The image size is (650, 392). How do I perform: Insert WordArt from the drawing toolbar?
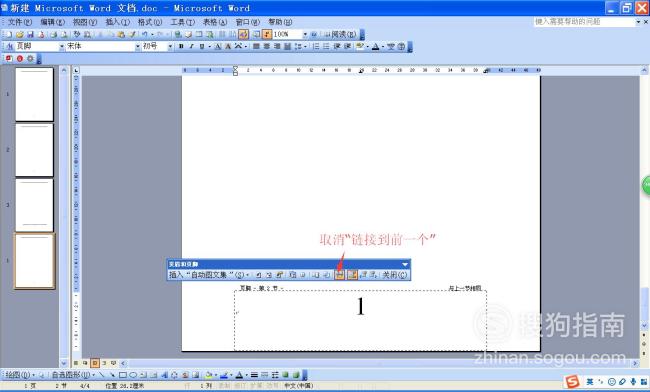[x=164, y=375]
